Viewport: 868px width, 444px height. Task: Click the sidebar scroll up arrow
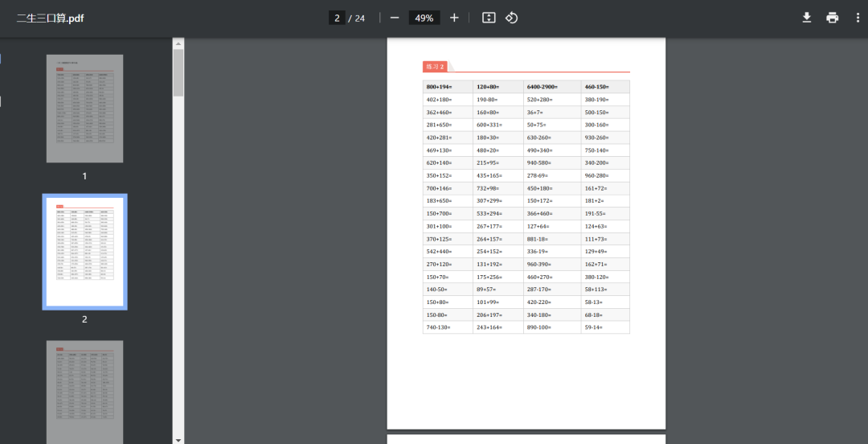[178, 43]
